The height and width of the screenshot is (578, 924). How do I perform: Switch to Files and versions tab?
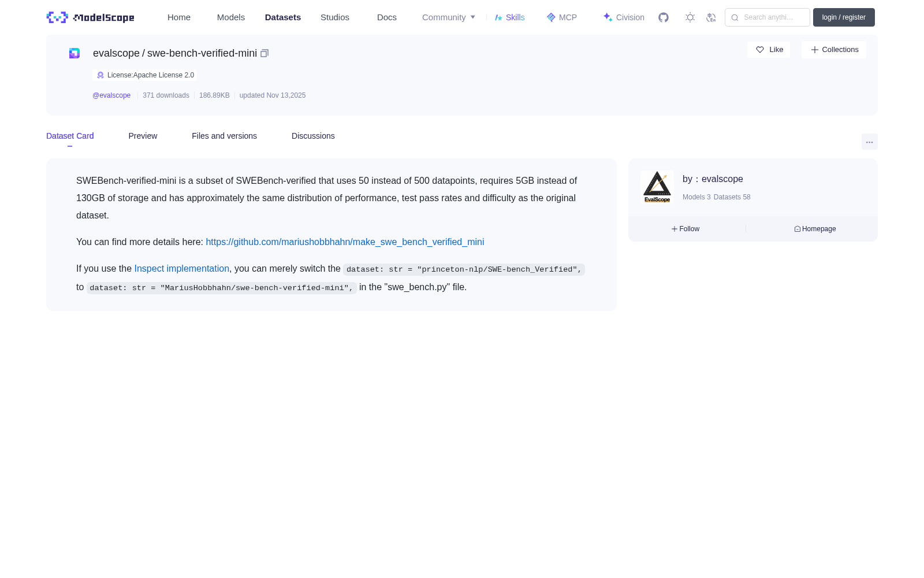[x=224, y=136]
